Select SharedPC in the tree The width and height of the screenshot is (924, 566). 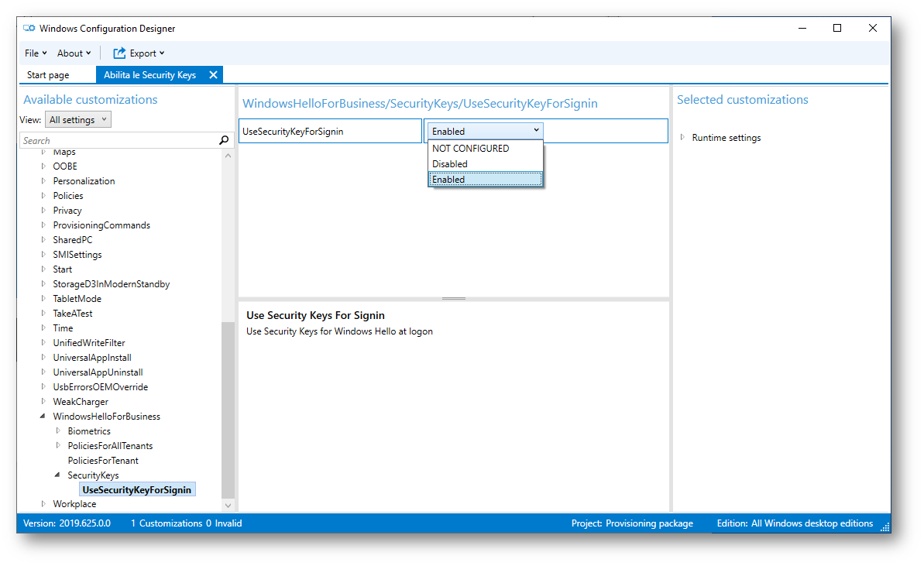(x=73, y=240)
